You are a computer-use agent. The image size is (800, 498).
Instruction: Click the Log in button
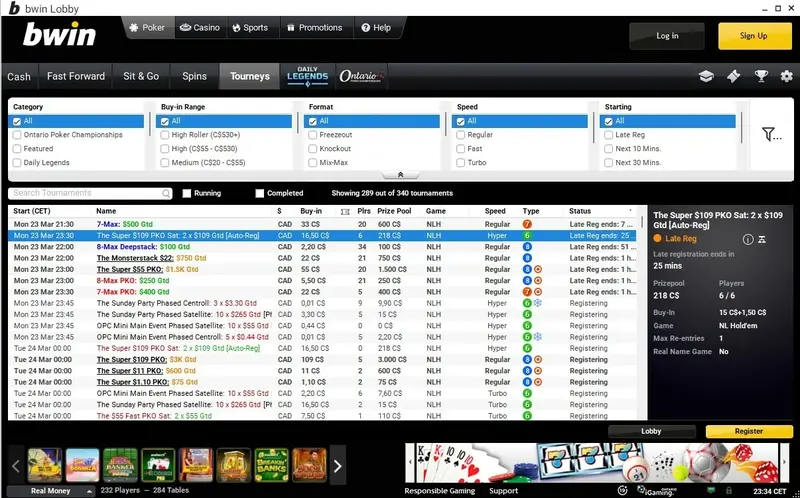click(667, 36)
